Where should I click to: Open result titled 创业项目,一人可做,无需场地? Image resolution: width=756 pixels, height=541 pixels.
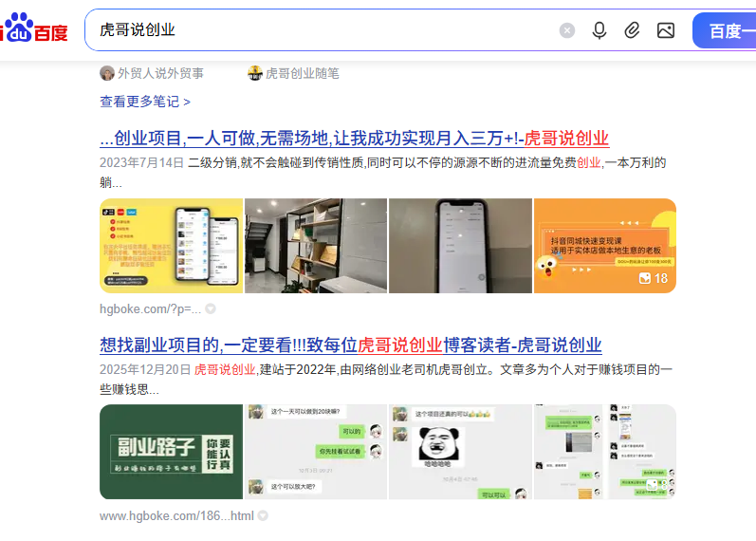click(355, 139)
